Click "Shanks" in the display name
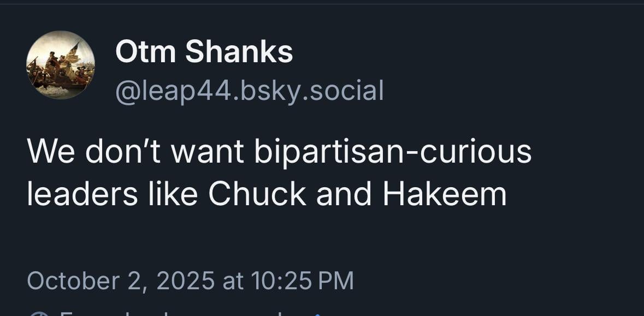The image size is (644, 316). coord(239,52)
